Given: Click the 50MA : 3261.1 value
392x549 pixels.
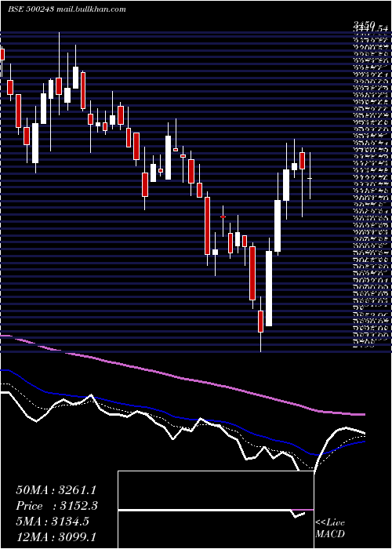Looking at the screenshot, I should pos(56,490).
